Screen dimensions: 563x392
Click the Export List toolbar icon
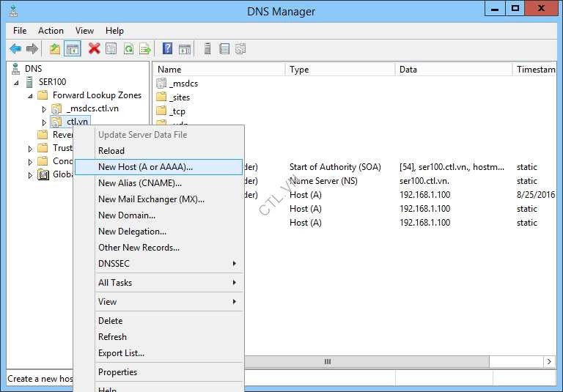[x=145, y=49]
